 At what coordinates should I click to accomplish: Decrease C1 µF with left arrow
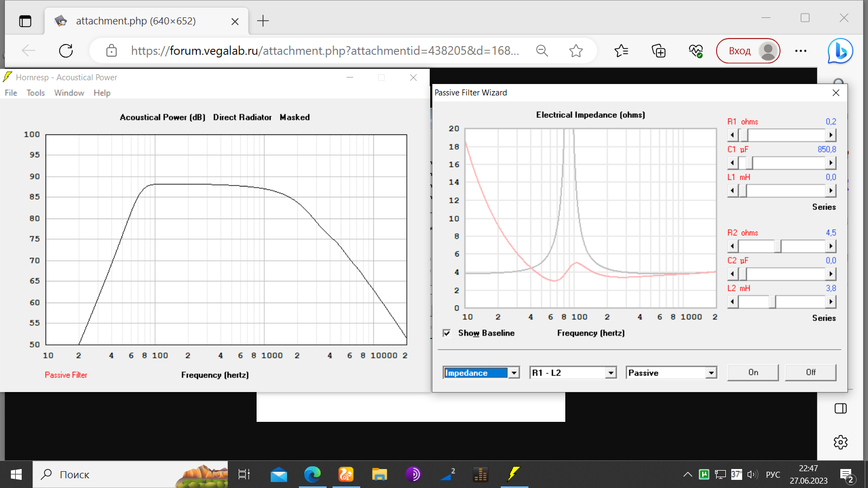[732, 163]
